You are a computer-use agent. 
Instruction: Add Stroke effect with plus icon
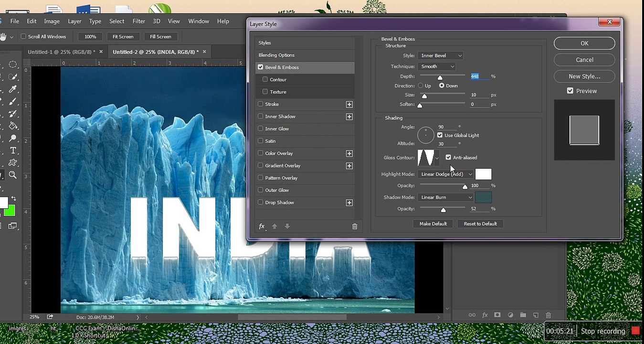[x=349, y=104]
